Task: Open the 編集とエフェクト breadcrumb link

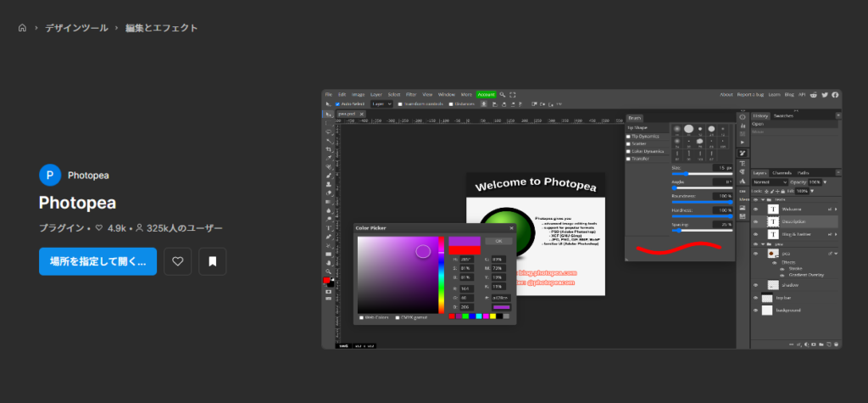Action: [x=162, y=28]
